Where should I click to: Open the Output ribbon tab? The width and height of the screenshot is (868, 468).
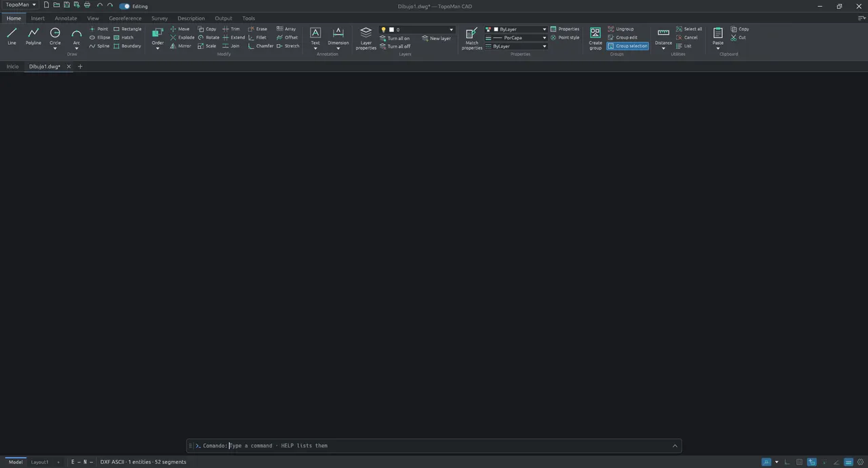point(223,18)
